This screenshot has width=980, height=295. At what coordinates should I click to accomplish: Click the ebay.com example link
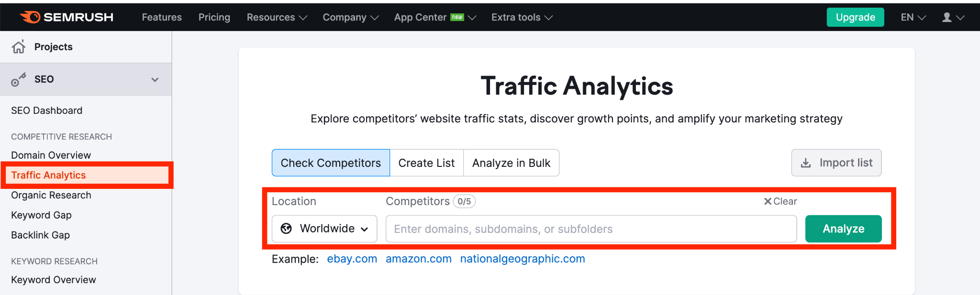pyautogui.click(x=352, y=259)
